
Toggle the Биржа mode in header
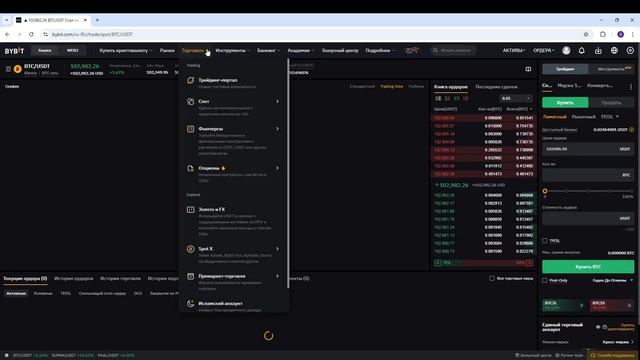[45, 51]
